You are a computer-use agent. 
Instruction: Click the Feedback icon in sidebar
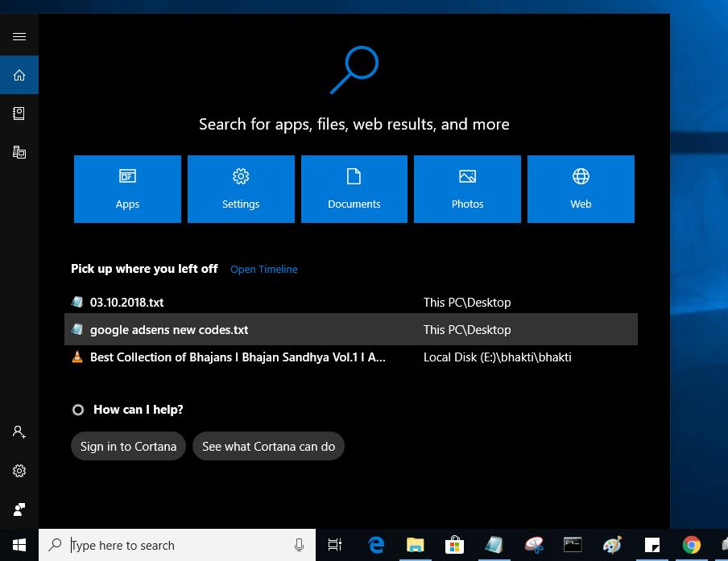click(19, 509)
